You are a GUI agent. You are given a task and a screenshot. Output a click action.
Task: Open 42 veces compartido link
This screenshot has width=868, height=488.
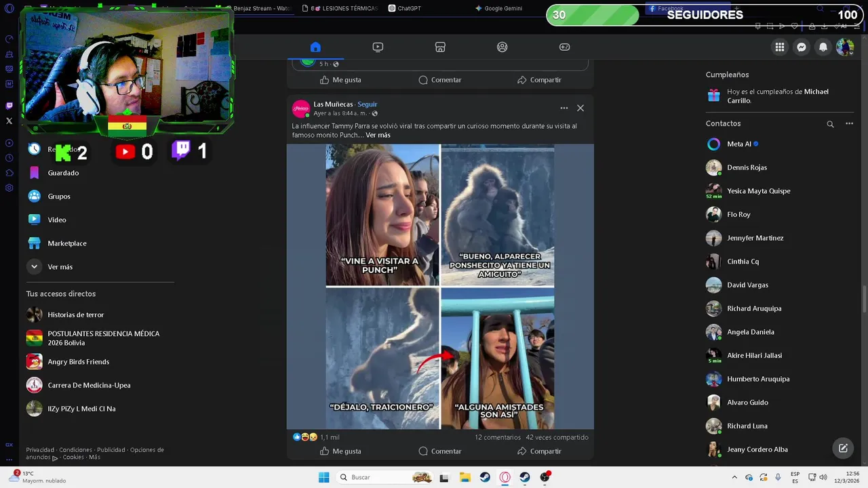pos(557,437)
